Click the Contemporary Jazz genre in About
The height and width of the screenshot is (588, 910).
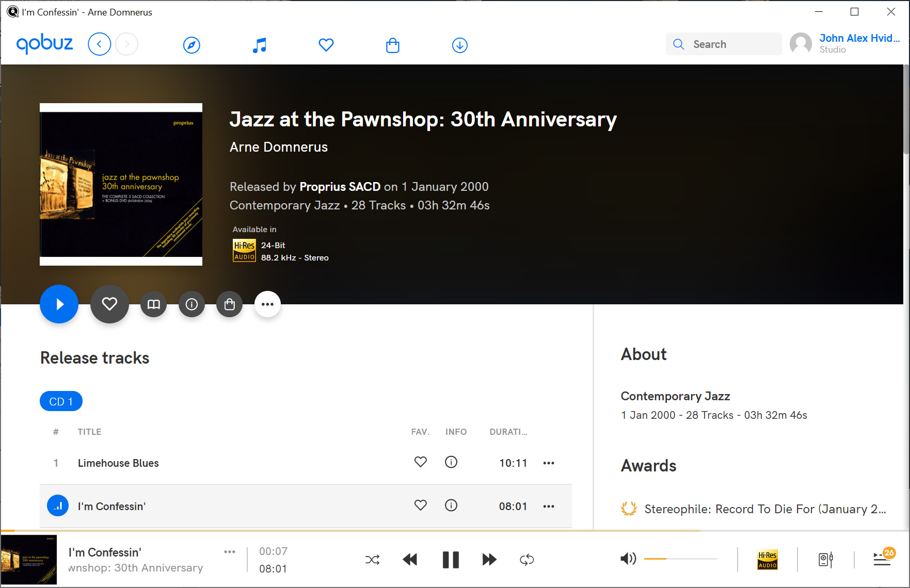pyautogui.click(x=675, y=396)
